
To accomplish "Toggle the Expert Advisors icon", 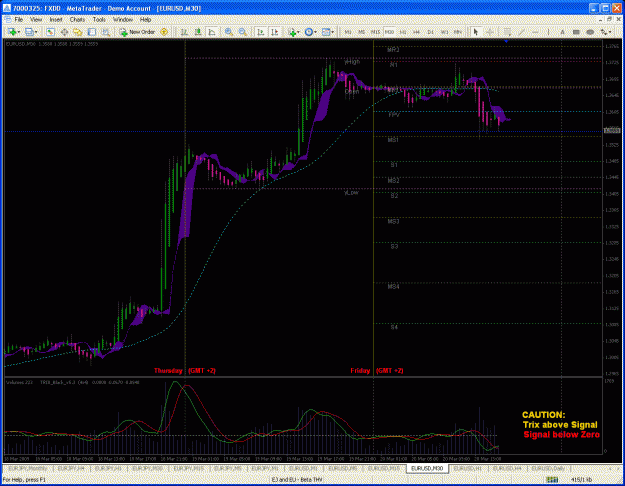I will point(164,32).
